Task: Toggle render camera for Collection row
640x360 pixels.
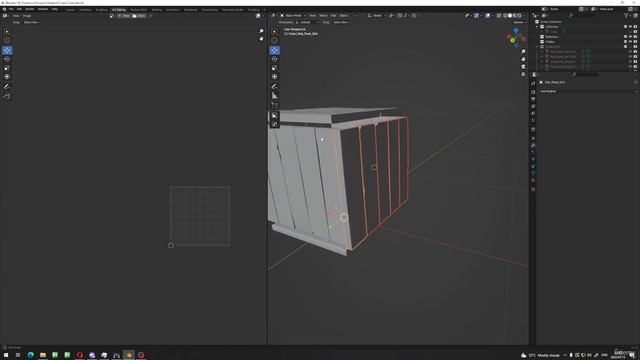Action: [635, 27]
